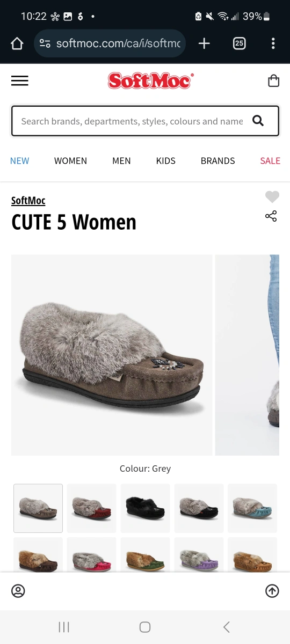Image resolution: width=290 pixels, height=644 pixels.
Task: Show the 25 open tabs
Action: point(240,43)
